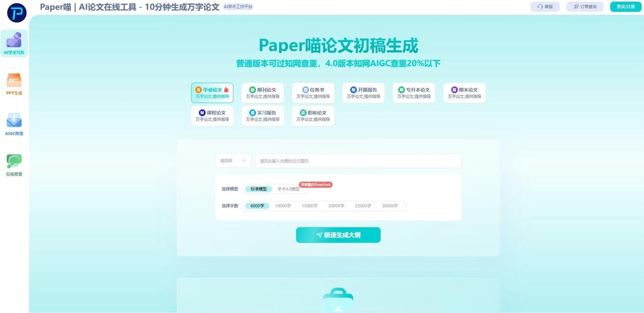Viewport: 644px width, 313px height.
Task: Switch to 期刊论文 paper type
Action: coord(263,93)
